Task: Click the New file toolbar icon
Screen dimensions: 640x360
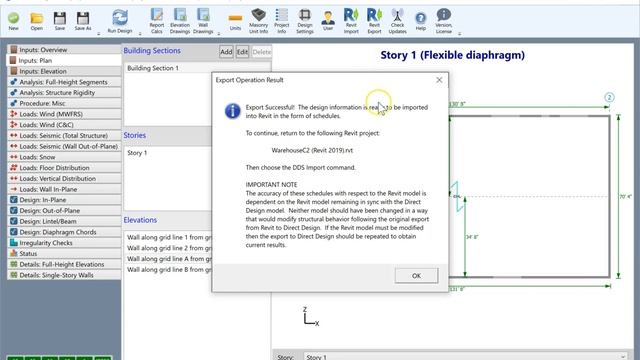Action: click(13, 21)
